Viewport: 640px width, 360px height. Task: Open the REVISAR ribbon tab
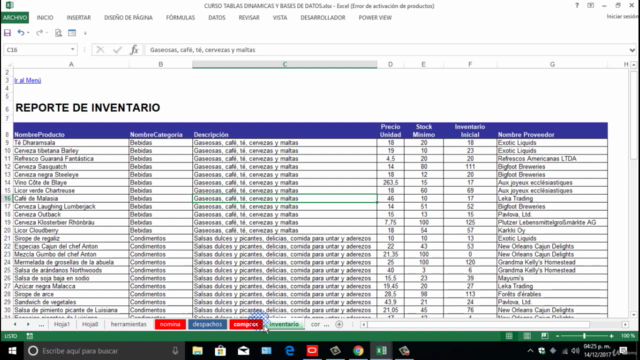(249, 18)
